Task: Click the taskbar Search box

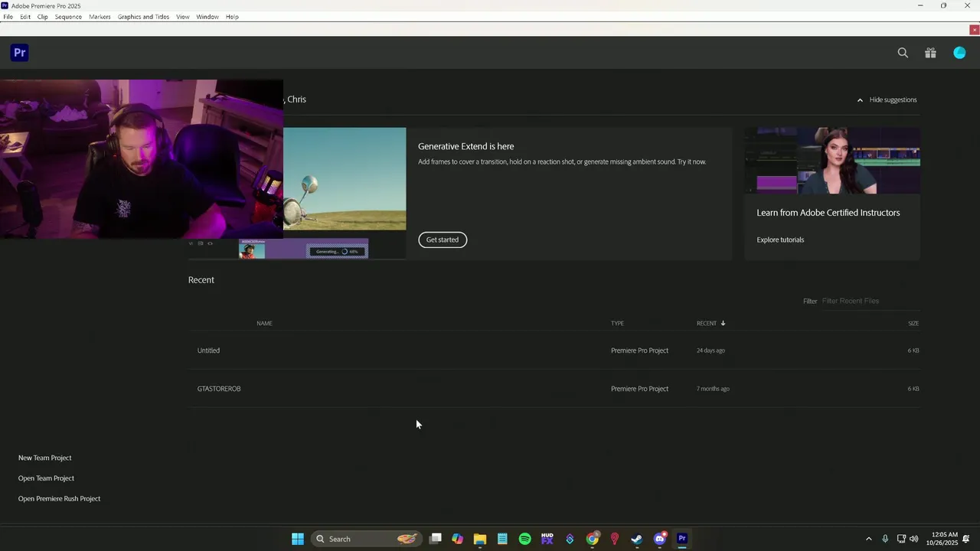Action: 366,539
